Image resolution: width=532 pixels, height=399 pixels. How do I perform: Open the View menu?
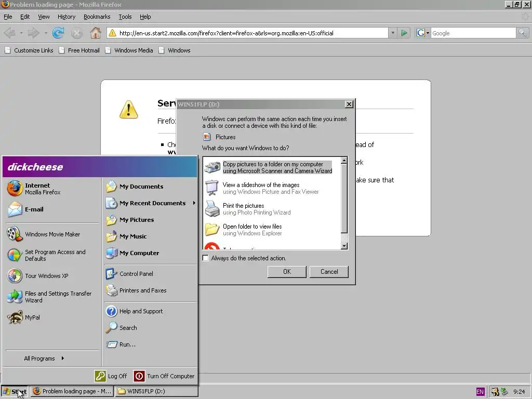(44, 17)
